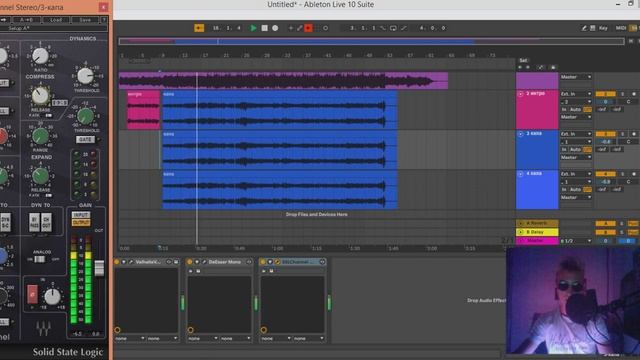The height and width of the screenshot is (360, 640).
Task: Select the A Reverb return track
Action: (537, 223)
